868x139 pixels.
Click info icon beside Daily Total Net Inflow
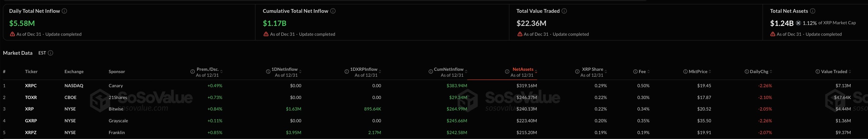click(x=64, y=11)
